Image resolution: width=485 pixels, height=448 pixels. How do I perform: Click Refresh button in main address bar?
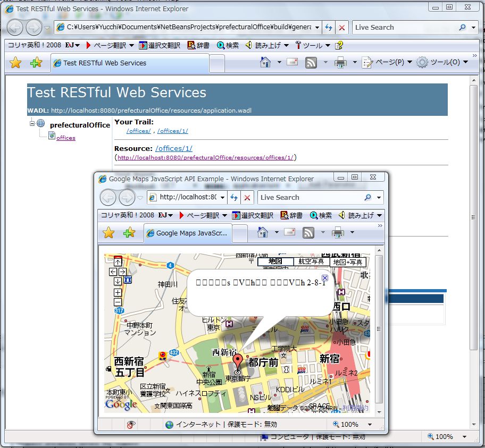[329, 28]
